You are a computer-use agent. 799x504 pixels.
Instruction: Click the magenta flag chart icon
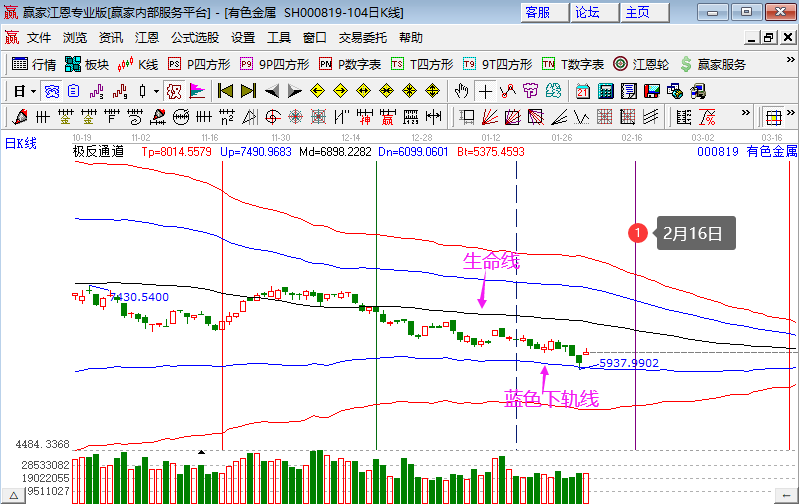click(x=197, y=92)
